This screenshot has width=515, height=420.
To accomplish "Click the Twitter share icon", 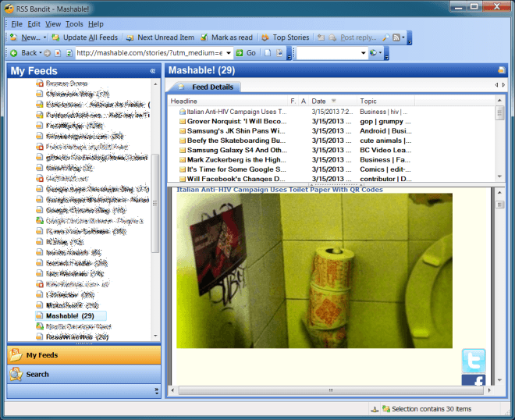I will click(x=474, y=361).
